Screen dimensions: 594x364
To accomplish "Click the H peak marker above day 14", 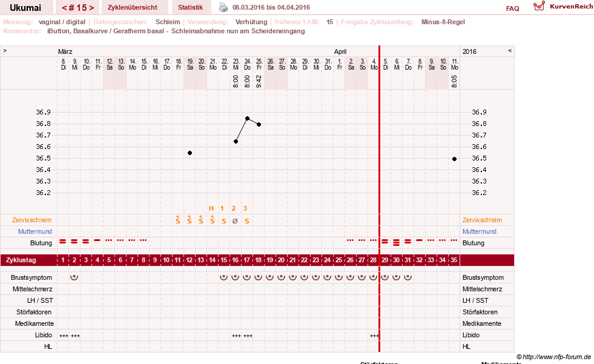I will point(211,208).
